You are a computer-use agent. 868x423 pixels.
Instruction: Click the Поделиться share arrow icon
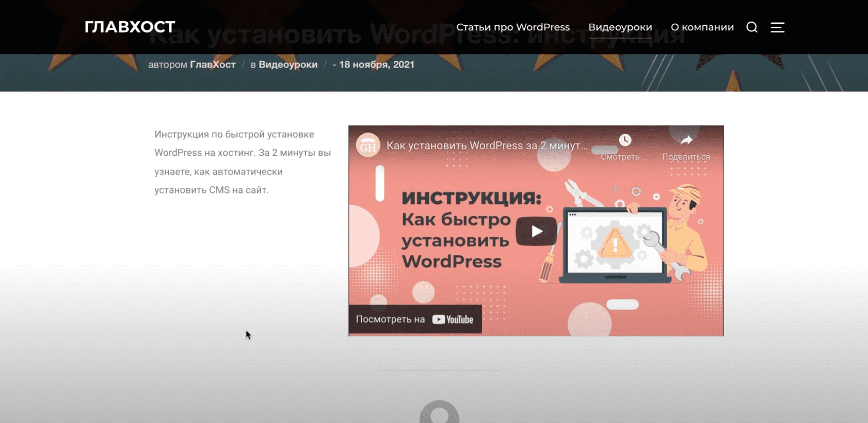coord(686,140)
